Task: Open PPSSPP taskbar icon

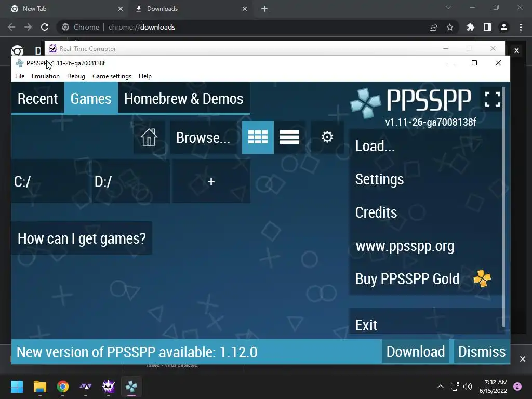Action: [131, 387]
